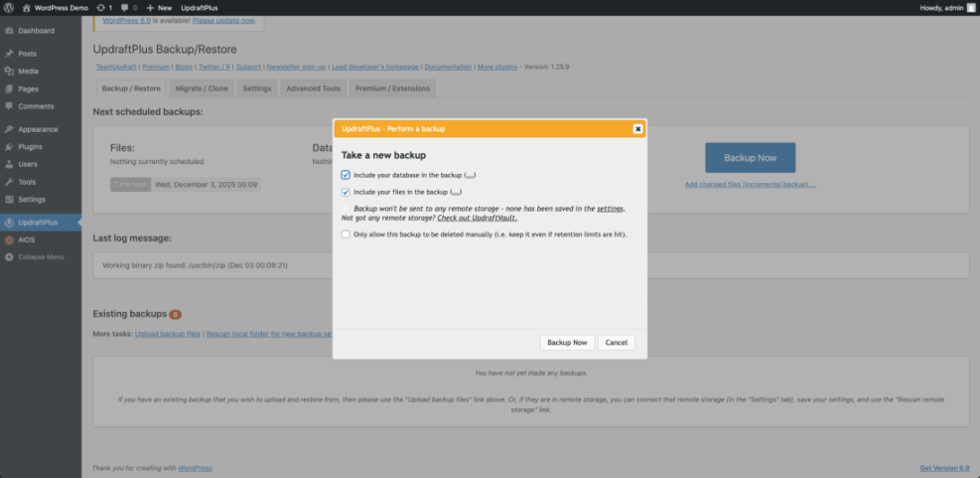The height and width of the screenshot is (478, 980).
Task: Click the Posts pin icon
Action: 9,54
